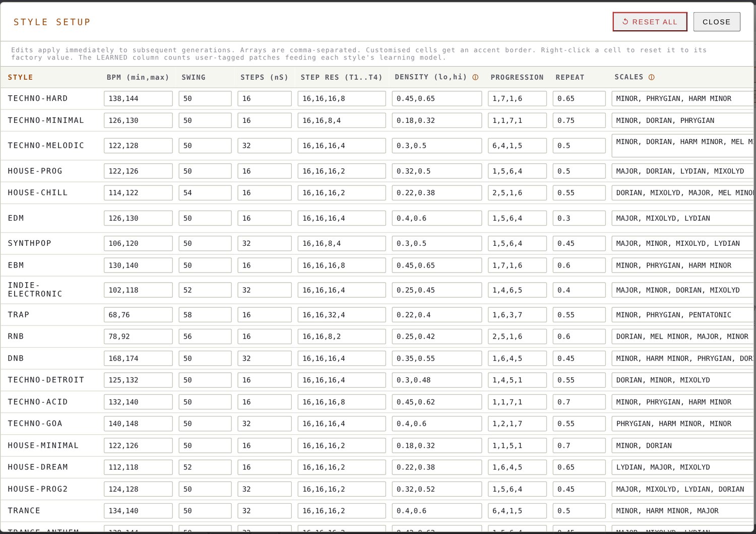This screenshot has height=534, width=756.
Task: Select the swing field for TRAP
Action: point(205,315)
